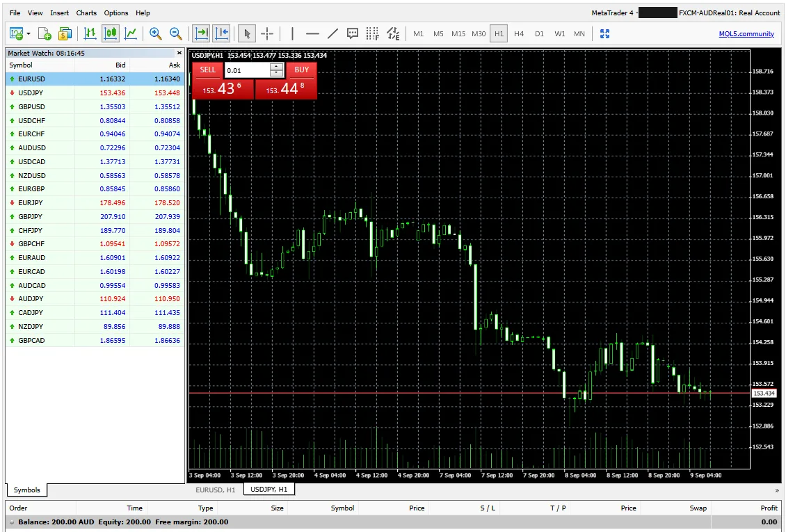The width and height of the screenshot is (786, 532).
Task: Click the lot volume input field
Action: (x=247, y=70)
